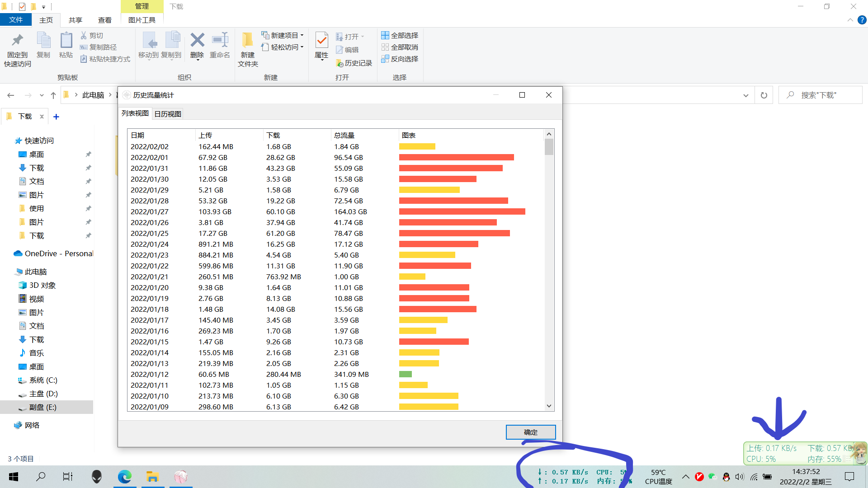Open the New Item (新建项目) dropdown
This screenshot has width=868, height=488.
(x=283, y=35)
